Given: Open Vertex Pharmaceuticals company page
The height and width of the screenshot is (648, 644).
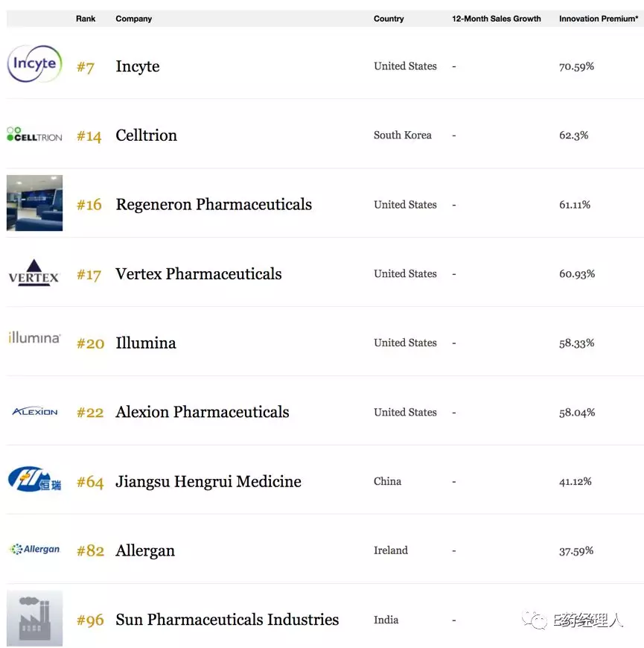Looking at the screenshot, I should 198,274.
